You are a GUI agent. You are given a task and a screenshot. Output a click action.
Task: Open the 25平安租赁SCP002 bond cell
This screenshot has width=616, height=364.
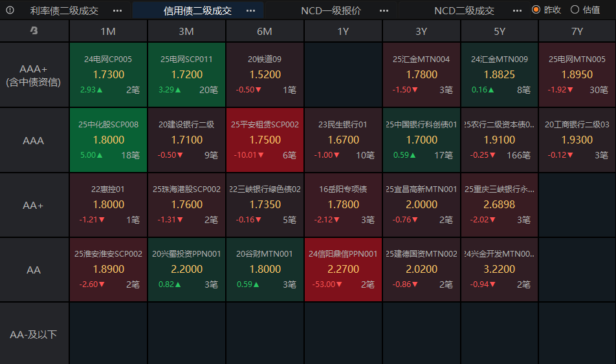(x=265, y=140)
